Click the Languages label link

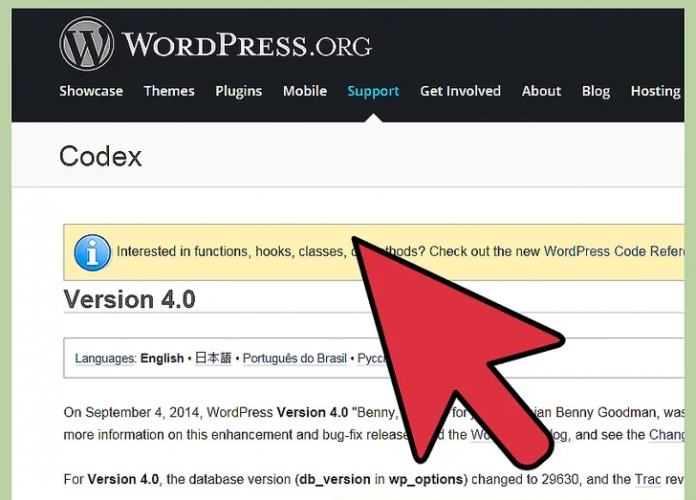click(x=105, y=358)
